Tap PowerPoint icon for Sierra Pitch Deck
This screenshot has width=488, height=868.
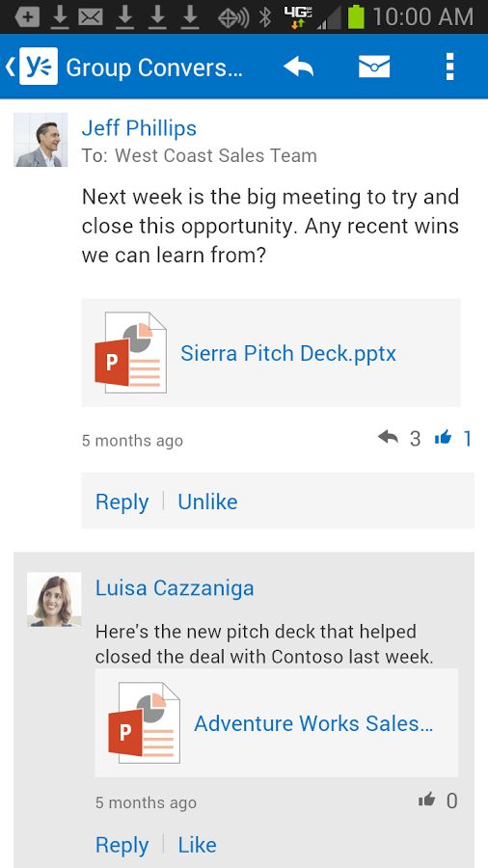click(x=130, y=353)
